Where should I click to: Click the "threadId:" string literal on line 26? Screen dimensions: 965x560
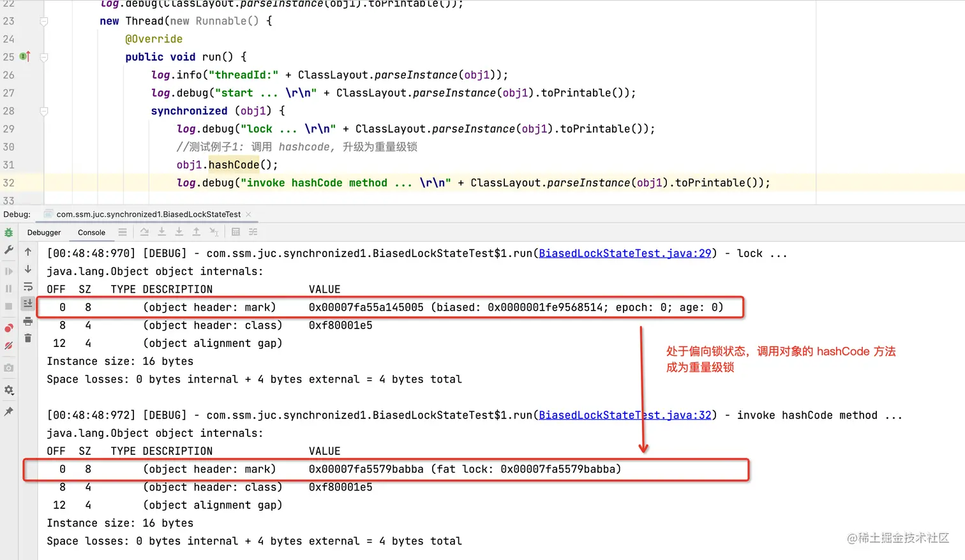click(244, 75)
